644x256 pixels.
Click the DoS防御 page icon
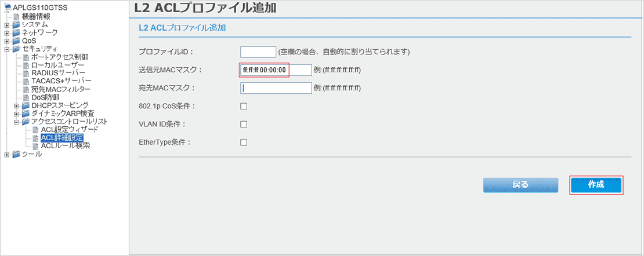26,97
